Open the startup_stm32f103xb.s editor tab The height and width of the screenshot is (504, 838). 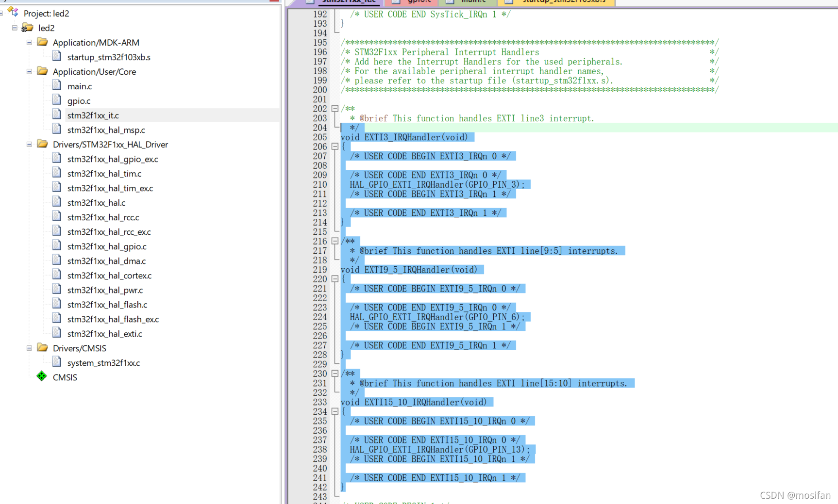click(x=557, y=2)
